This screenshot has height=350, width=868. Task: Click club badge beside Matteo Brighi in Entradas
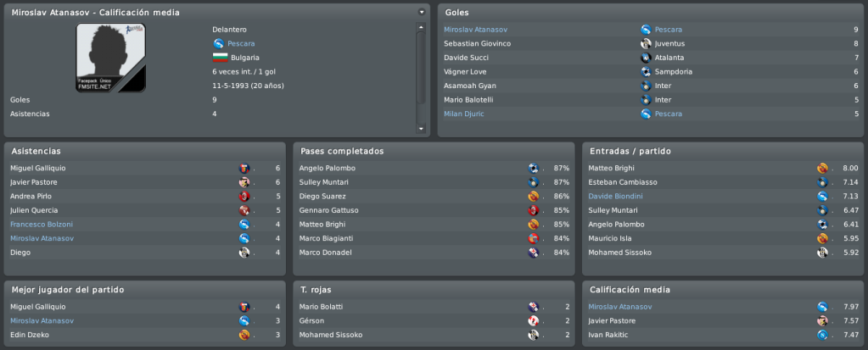point(822,168)
